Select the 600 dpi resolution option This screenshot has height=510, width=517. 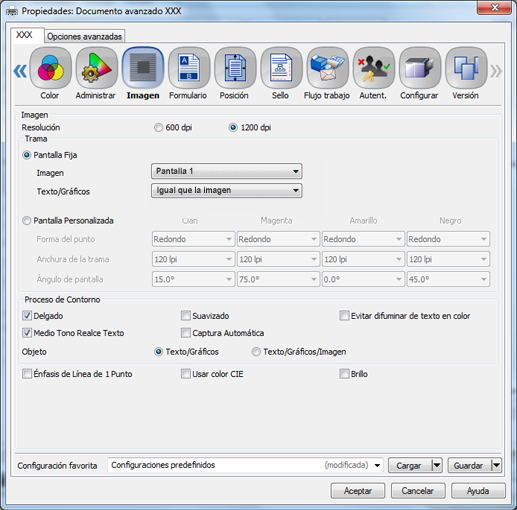click(x=158, y=128)
